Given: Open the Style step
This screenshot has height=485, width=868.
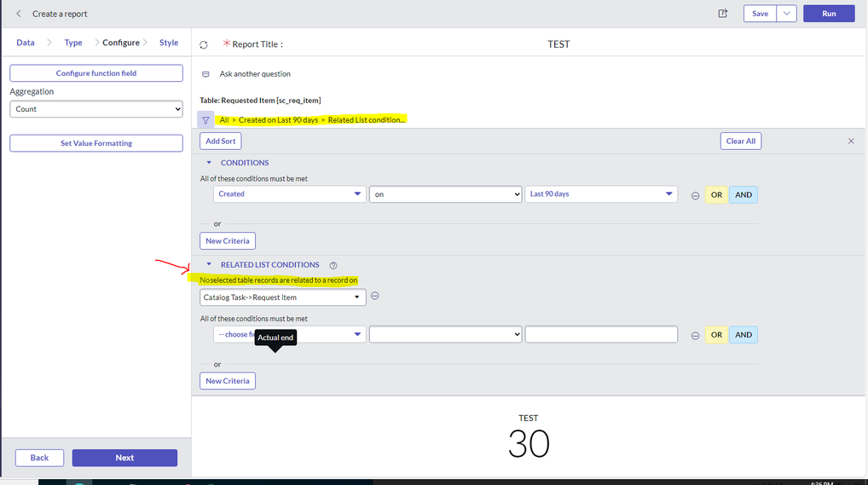Looking at the screenshot, I should pos(169,43).
